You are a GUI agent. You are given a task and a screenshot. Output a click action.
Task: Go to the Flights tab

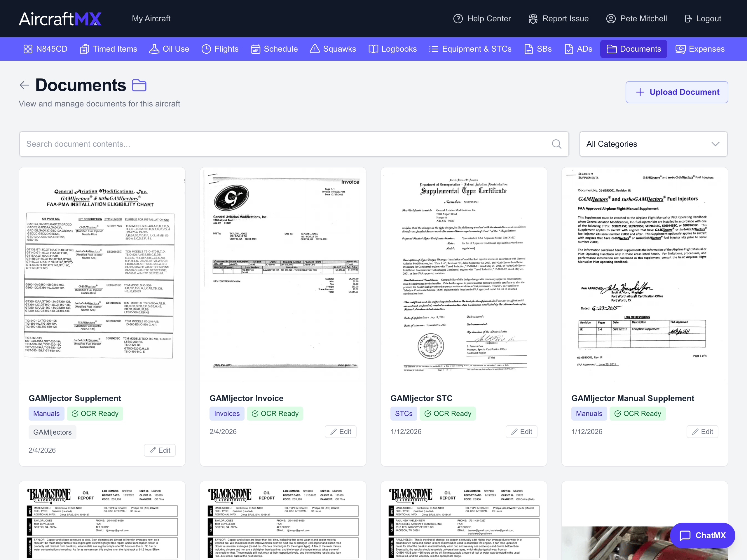point(220,49)
